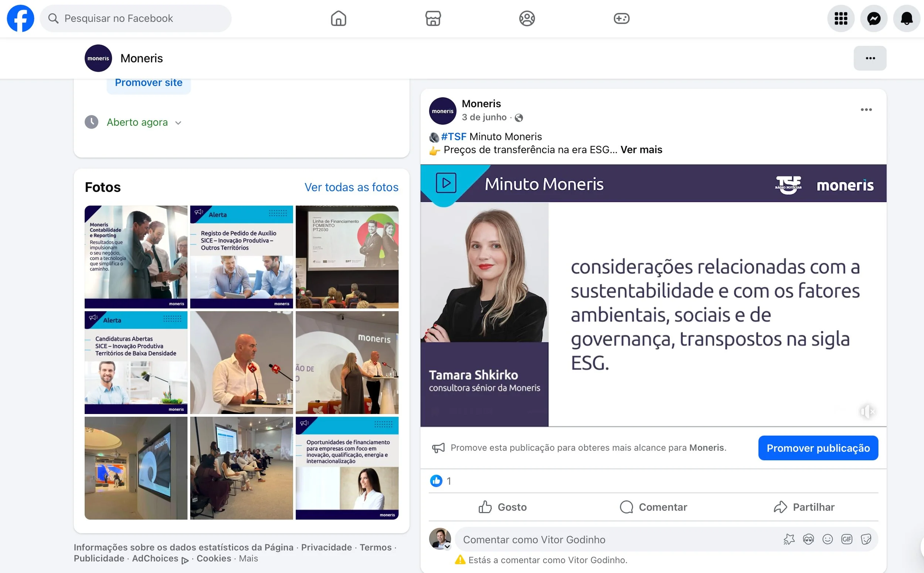
Task: Open Cookies footer link
Action: (214, 558)
